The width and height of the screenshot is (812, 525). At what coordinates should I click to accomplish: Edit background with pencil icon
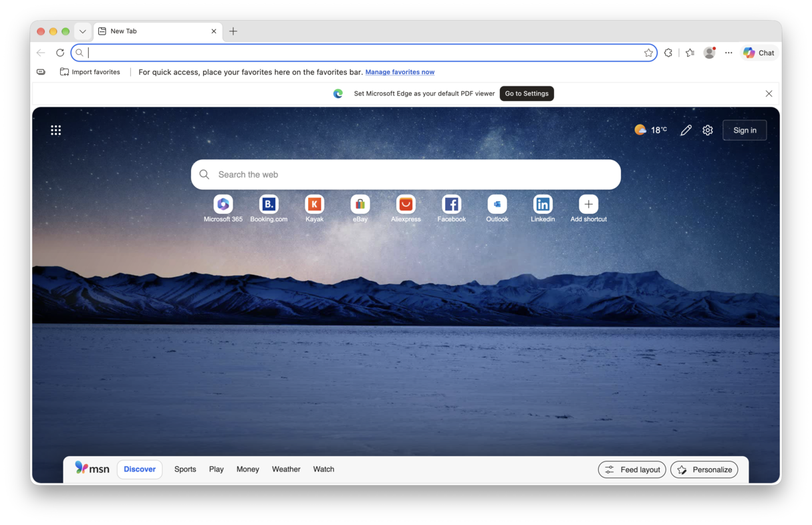(x=686, y=130)
